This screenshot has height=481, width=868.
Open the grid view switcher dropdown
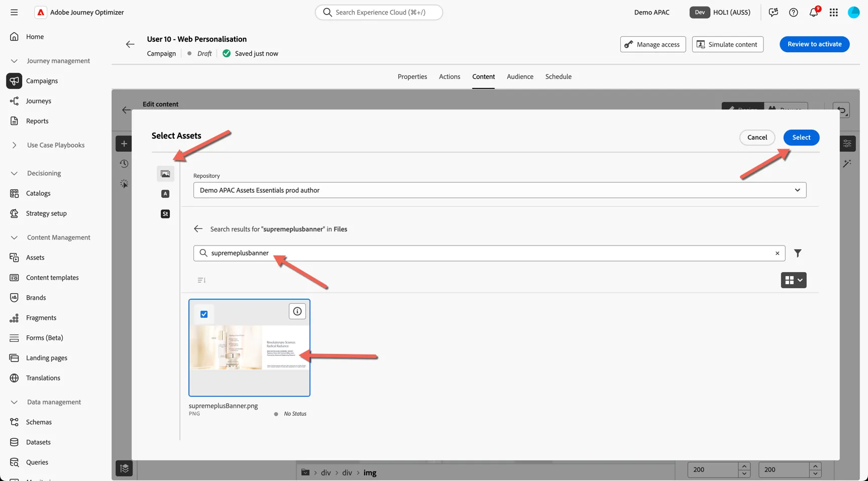coord(794,280)
